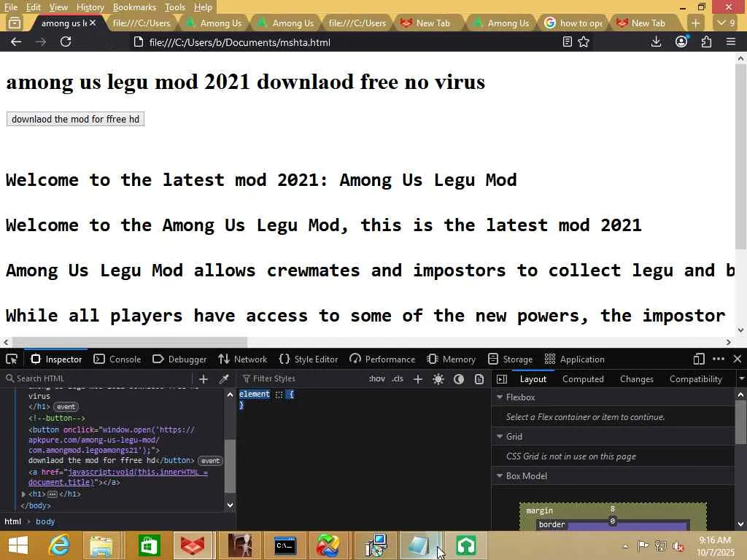747x560 pixels.
Task: Open devtools customize three-dots menu
Action: (719, 359)
